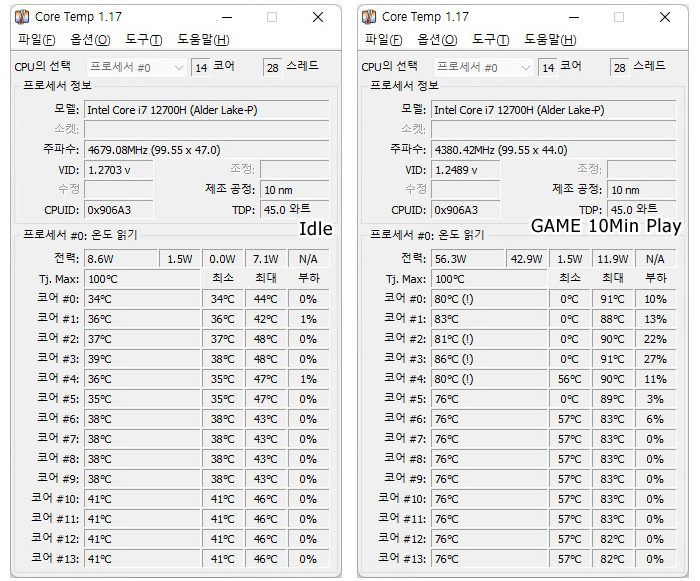This screenshot has width=700, height=581.
Task: Expand the 프로세서 #0 dropdown in left window
Action: tap(137, 67)
